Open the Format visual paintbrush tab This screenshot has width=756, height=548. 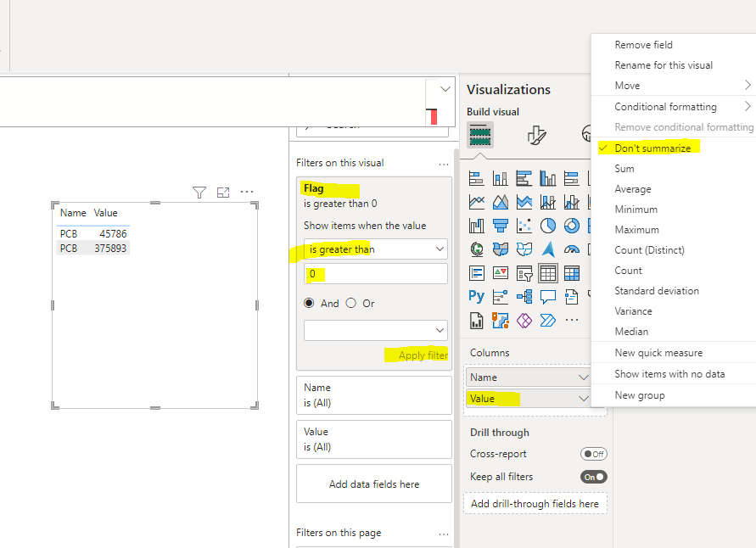[x=536, y=135]
